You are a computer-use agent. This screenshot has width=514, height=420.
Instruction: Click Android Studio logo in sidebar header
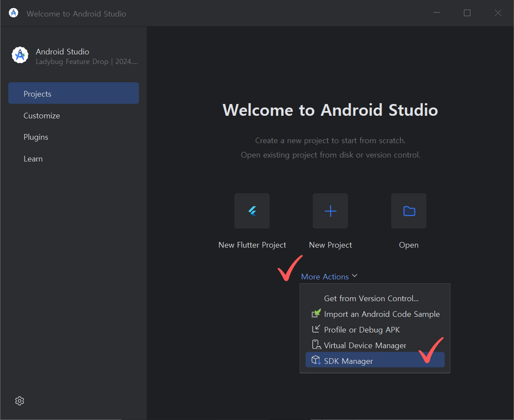pos(20,55)
